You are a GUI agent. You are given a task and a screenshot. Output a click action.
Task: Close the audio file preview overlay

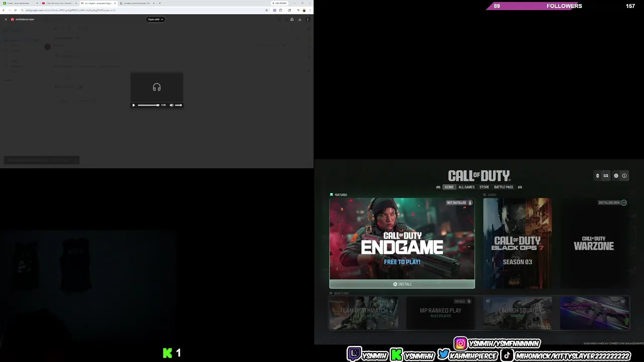pos(6,19)
